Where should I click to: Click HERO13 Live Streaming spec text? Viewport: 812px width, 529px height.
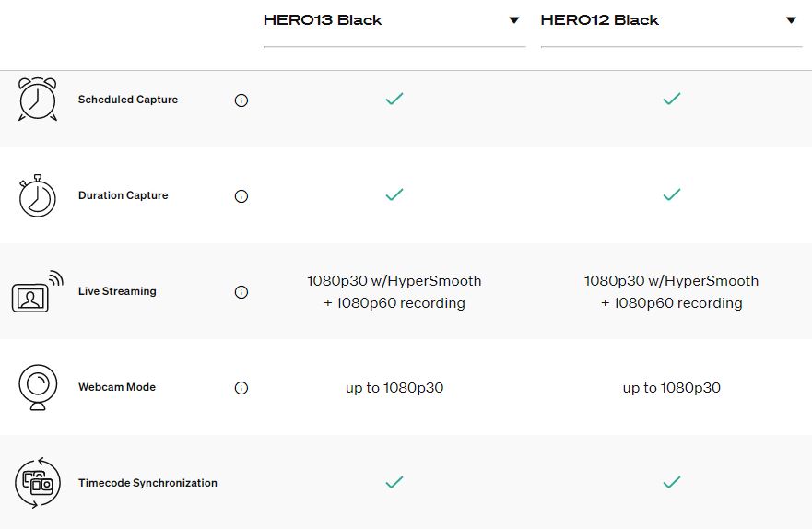394,292
